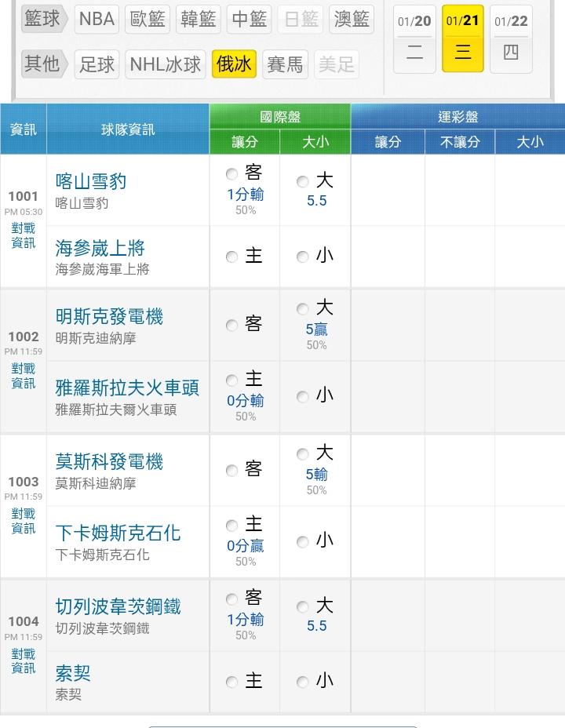
Task: Choose date 01/22 四
Action: tap(511, 38)
